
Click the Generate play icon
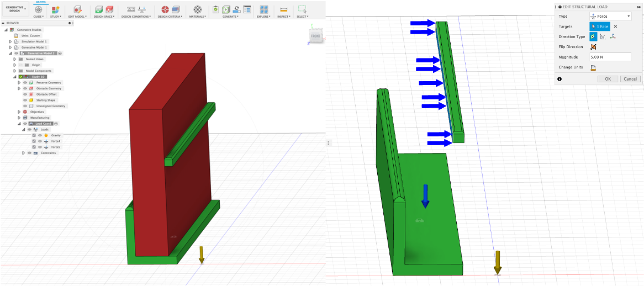pos(226,9)
